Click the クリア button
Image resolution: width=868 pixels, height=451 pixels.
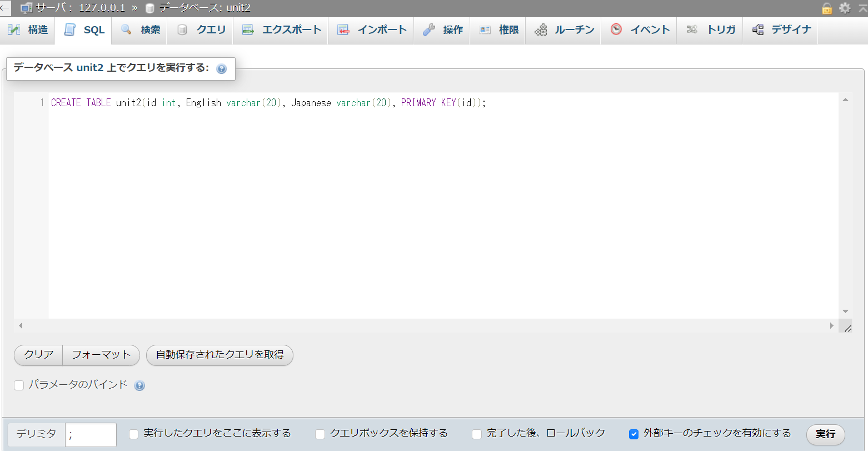[38, 355]
